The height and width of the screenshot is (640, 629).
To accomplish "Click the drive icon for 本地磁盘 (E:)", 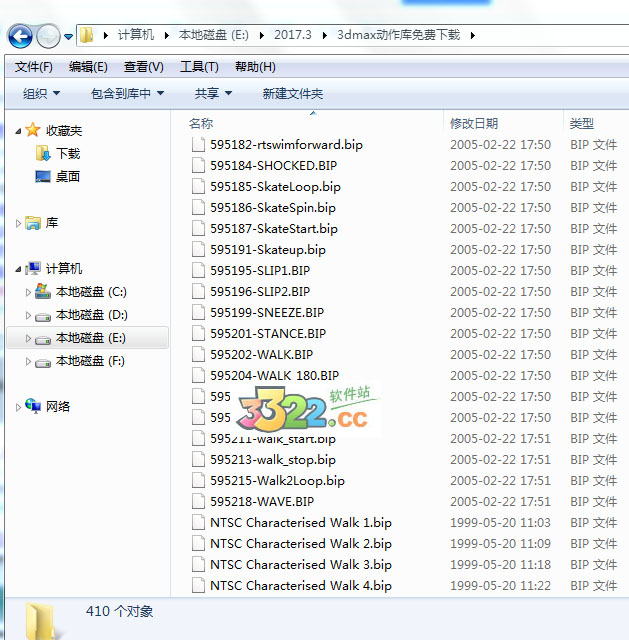I will click(x=43, y=340).
